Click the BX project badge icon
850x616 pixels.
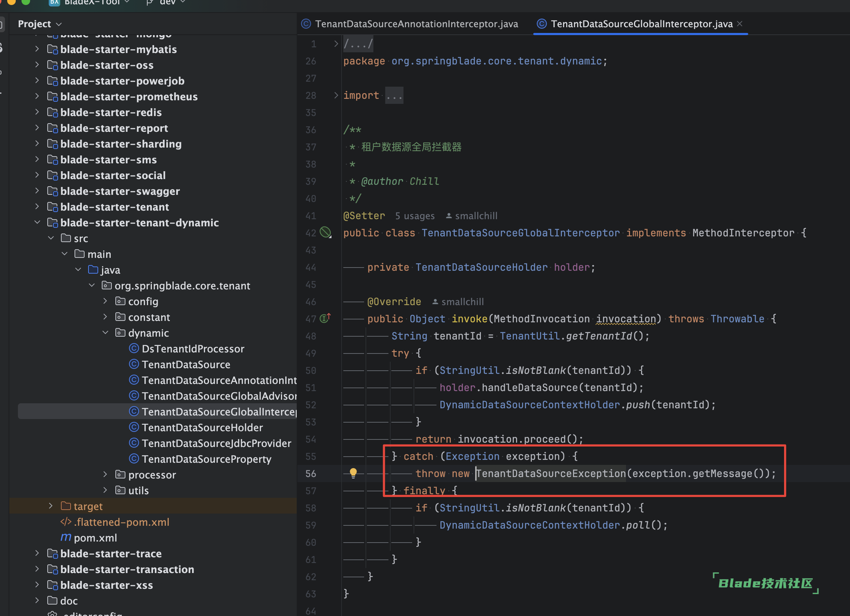[55, 2]
